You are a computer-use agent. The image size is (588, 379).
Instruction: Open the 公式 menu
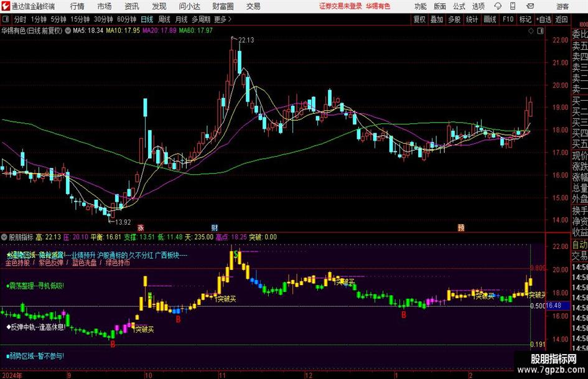[459, 6]
